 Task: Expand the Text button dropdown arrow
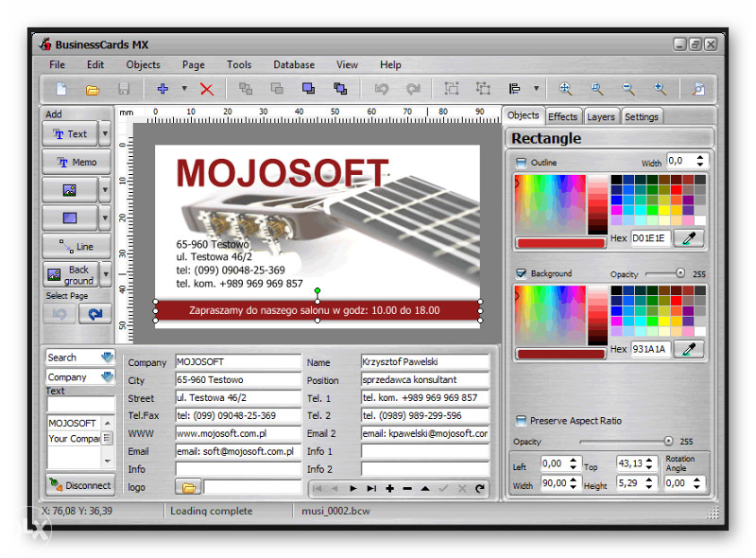[105, 133]
